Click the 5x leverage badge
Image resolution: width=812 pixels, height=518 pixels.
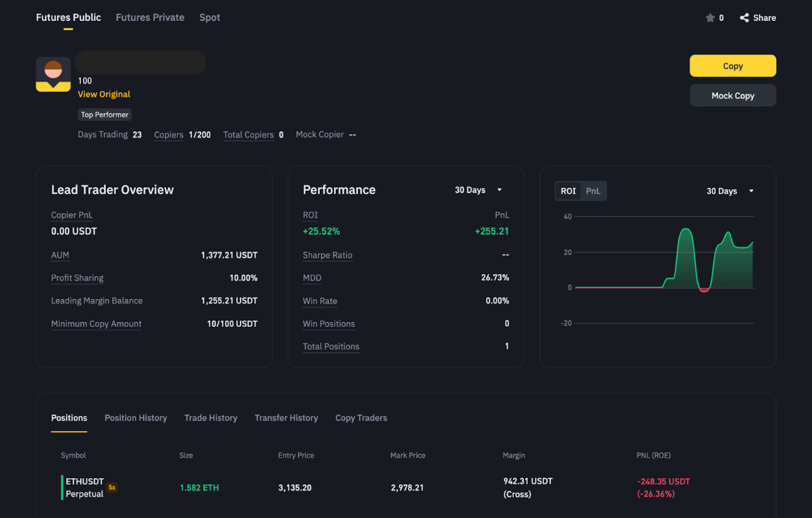[112, 487]
